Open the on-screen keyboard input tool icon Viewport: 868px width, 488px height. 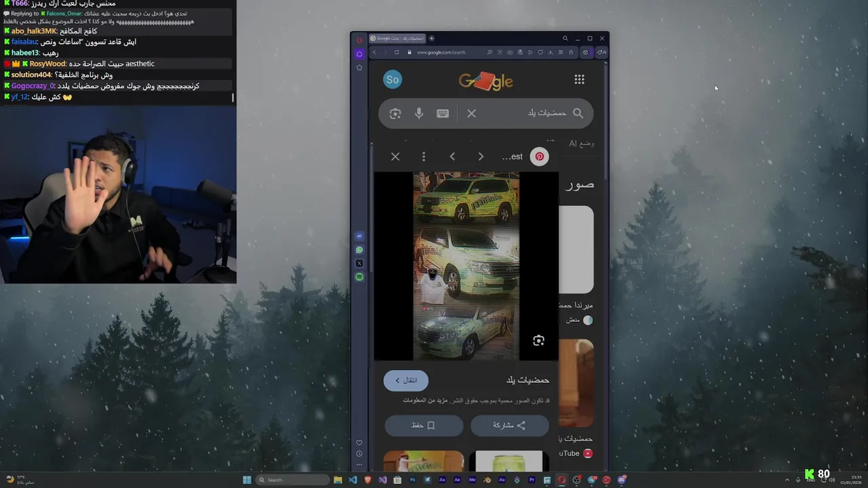tap(443, 114)
